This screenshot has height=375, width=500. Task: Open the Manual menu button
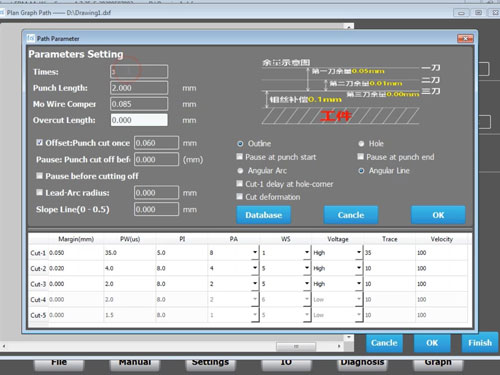tap(135, 364)
